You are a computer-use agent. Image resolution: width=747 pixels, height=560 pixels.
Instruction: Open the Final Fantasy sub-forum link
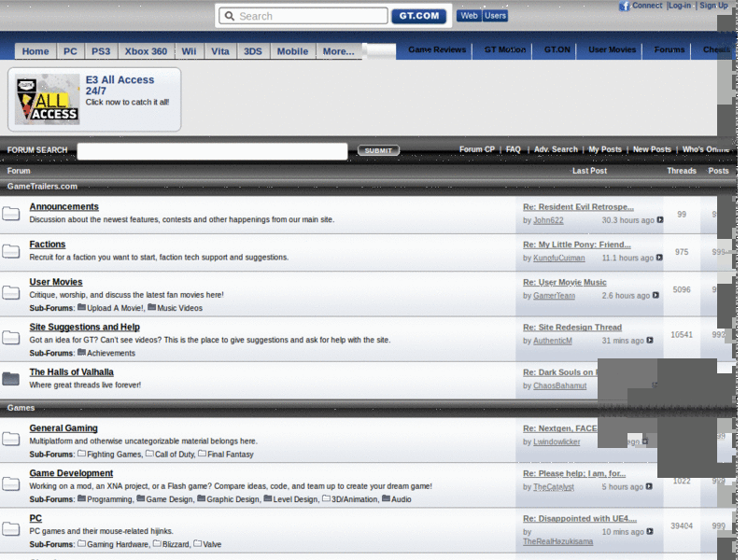coord(230,455)
